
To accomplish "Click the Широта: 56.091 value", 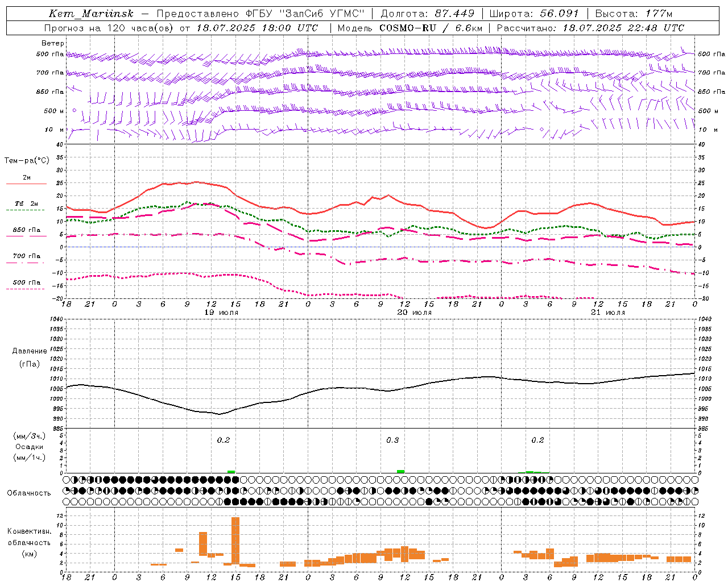I will [x=534, y=14].
